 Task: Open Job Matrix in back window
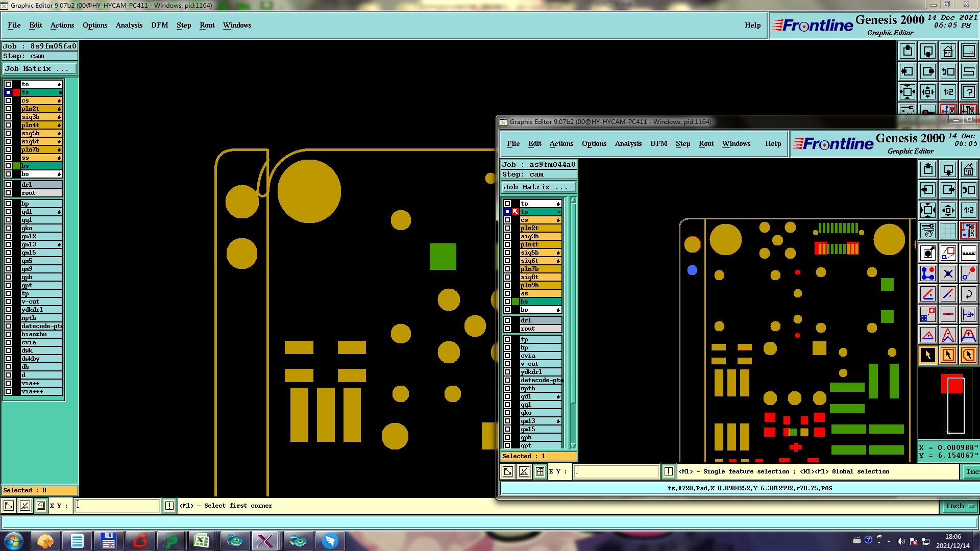click(x=40, y=68)
